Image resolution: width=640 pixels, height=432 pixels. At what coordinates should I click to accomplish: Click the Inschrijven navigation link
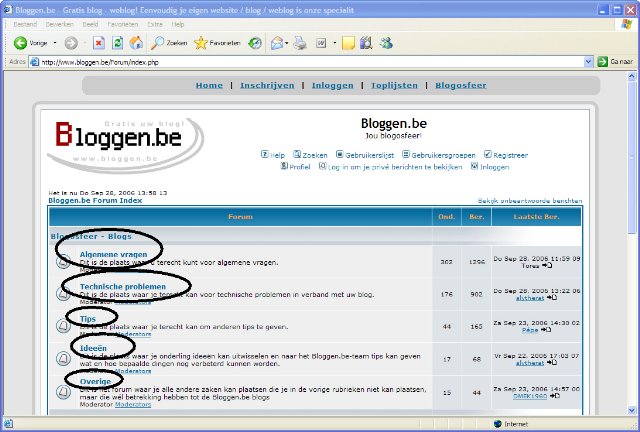pos(267,86)
